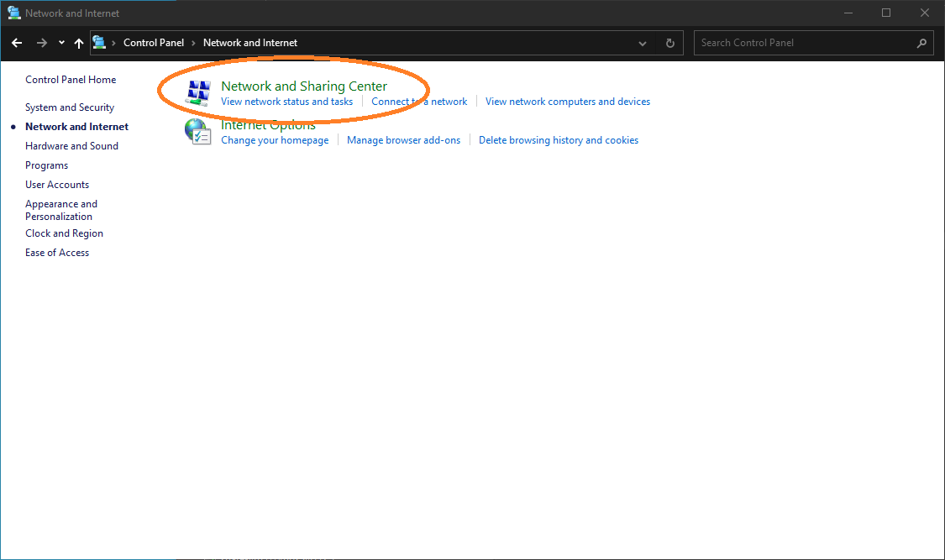
Task: Open the recent locations dropdown arrow
Action: coord(61,43)
